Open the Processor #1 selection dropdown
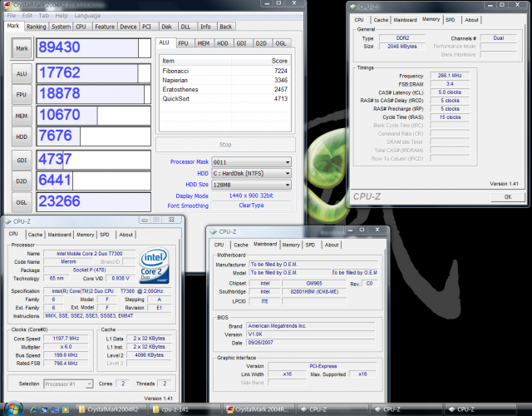The height and width of the screenshot is (416, 532). pyautogui.click(x=68, y=384)
